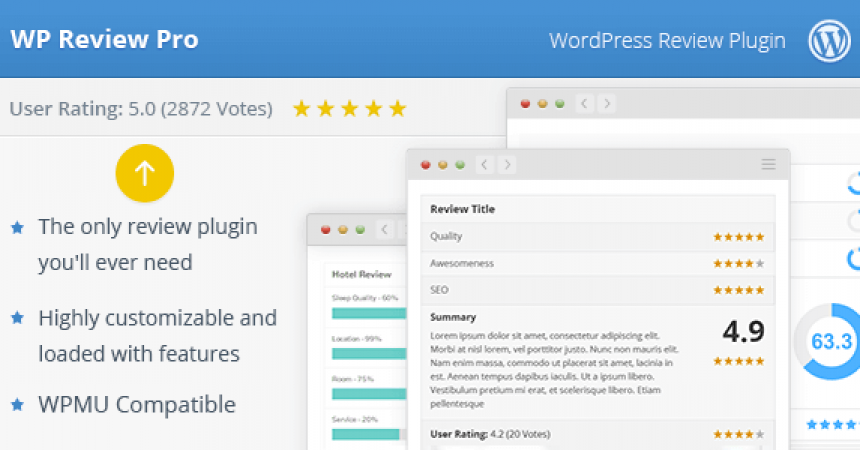Image resolution: width=860 pixels, height=450 pixels.
Task: Click the SEO label
Action: click(x=439, y=290)
